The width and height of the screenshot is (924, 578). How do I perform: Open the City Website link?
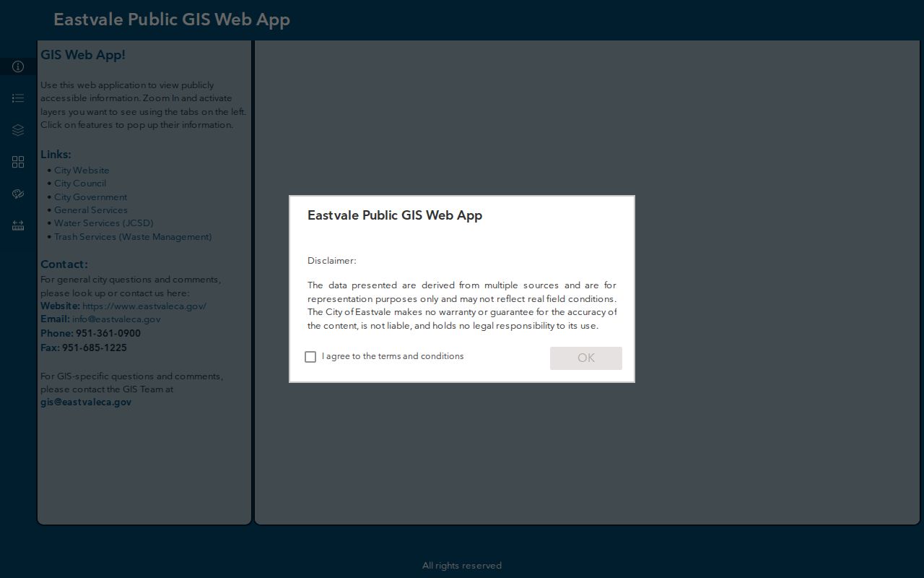[82, 171]
